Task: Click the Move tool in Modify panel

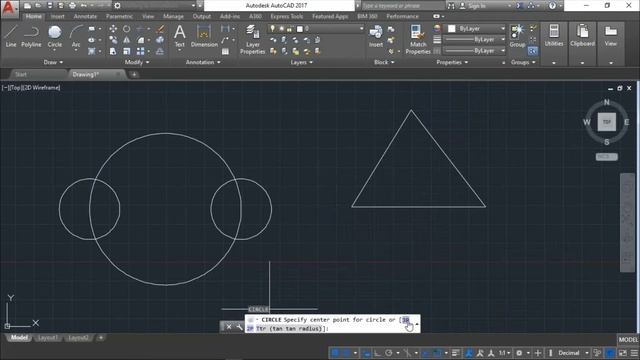Action: (113, 29)
